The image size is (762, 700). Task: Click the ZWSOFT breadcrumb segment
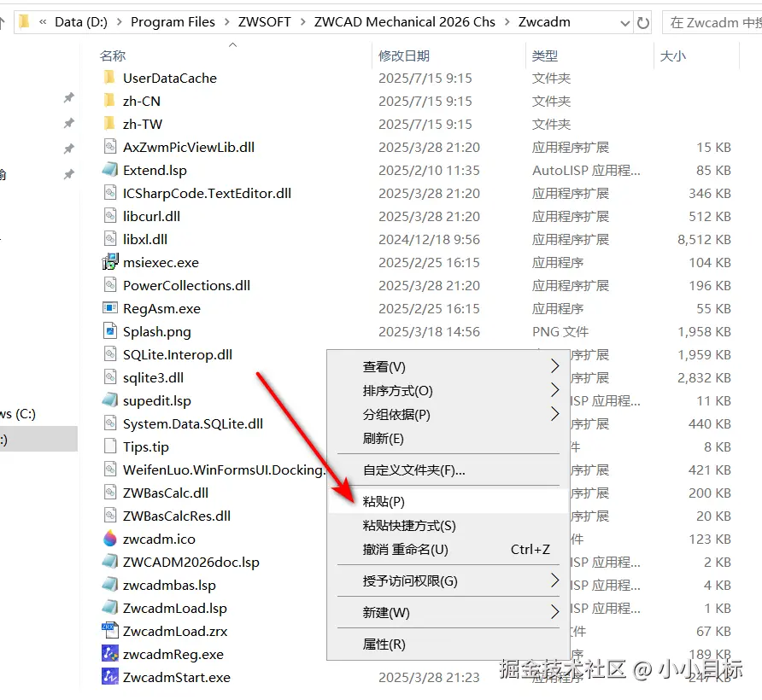point(264,22)
